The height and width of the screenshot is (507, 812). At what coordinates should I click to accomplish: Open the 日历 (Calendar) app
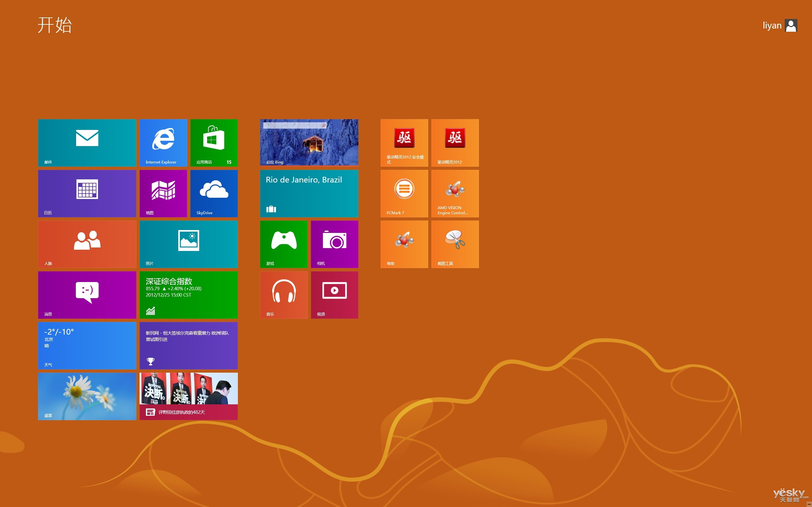point(87,193)
